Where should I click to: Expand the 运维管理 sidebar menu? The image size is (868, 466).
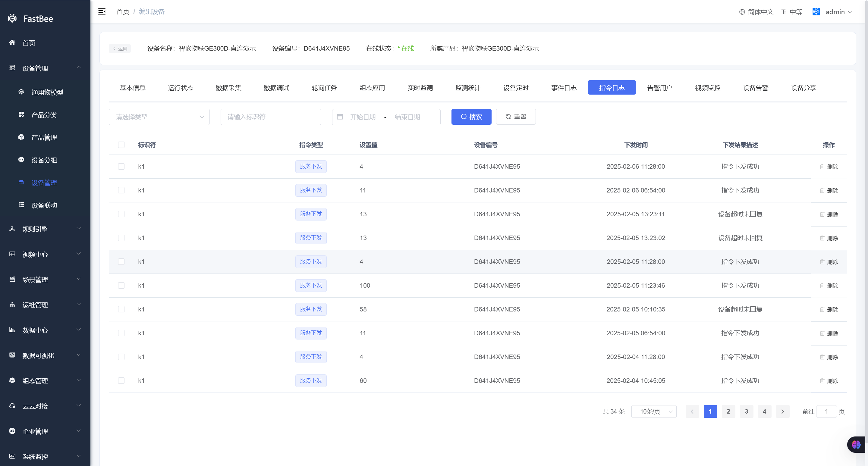[x=45, y=305]
